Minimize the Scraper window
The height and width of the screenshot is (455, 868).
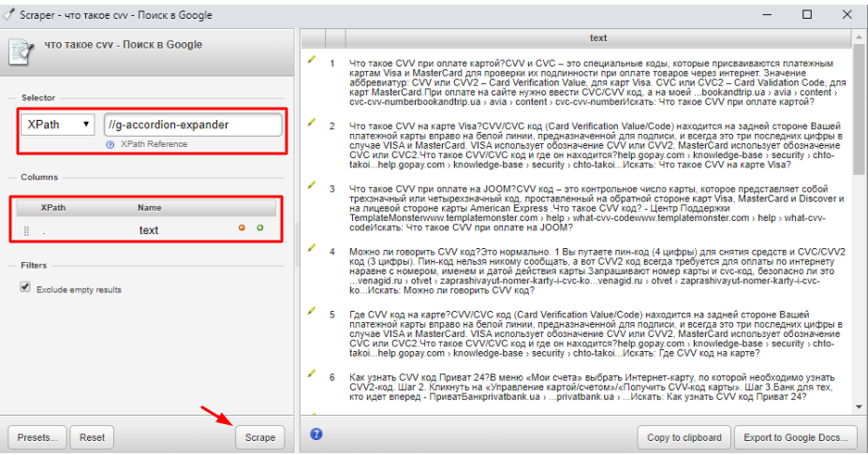click(767, 14)
